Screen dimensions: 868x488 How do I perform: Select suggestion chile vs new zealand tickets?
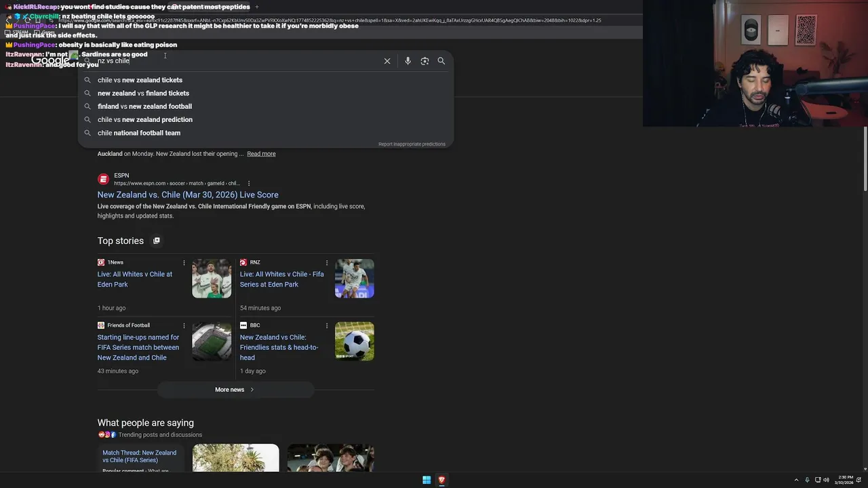pos(266,80)
